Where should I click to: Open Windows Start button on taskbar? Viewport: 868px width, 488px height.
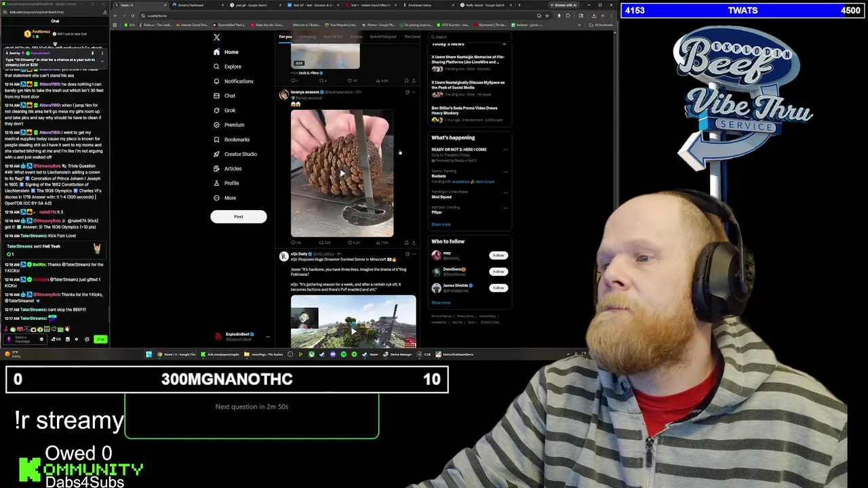click(x=149, y=354)
